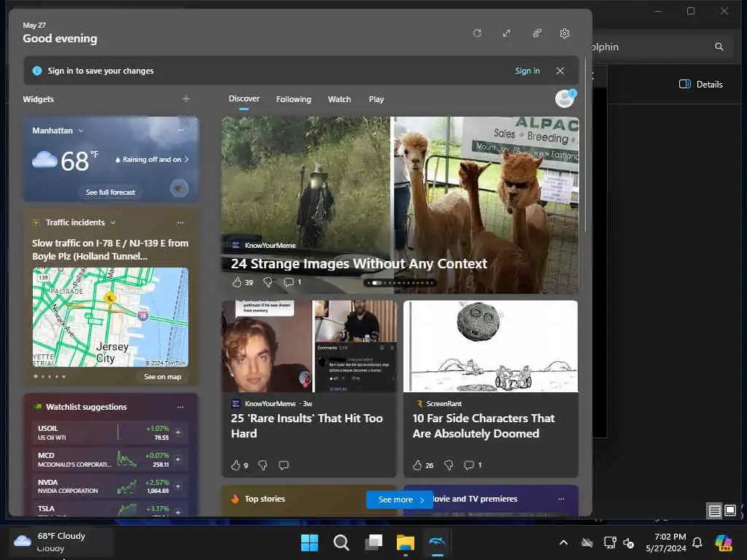Viewport: 747px width, 560px height.
Task: Switch to the Play tab
Action: [x=376, y=99]
